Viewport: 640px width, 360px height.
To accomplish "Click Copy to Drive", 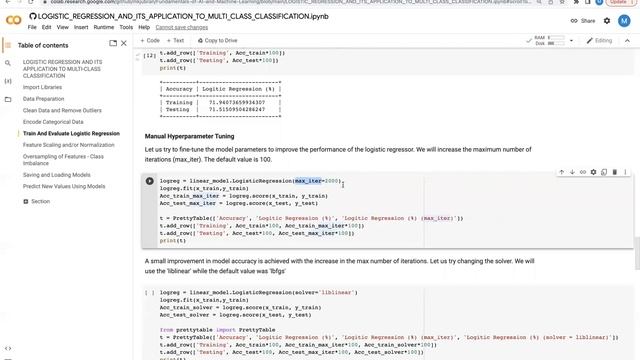I will pos(217,40).
